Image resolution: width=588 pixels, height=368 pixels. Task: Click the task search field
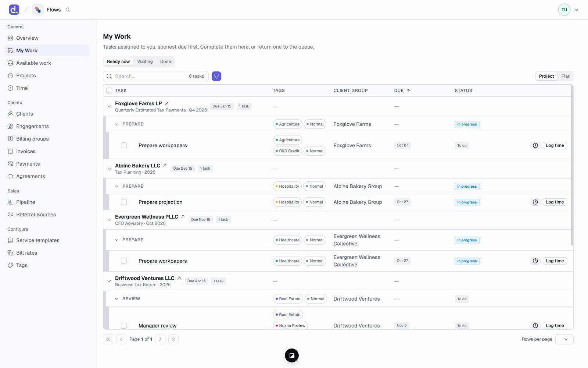click(156, 76)
